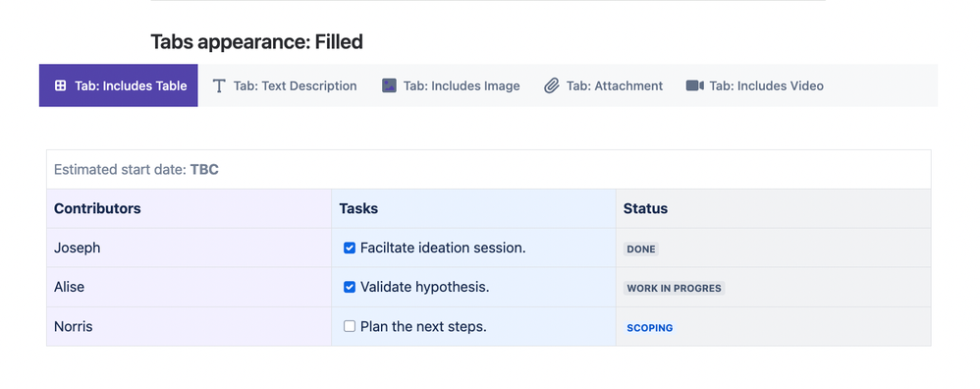980x389 pixels.
Task: Click the DONE status lozenge
Action: coord(641,249)
